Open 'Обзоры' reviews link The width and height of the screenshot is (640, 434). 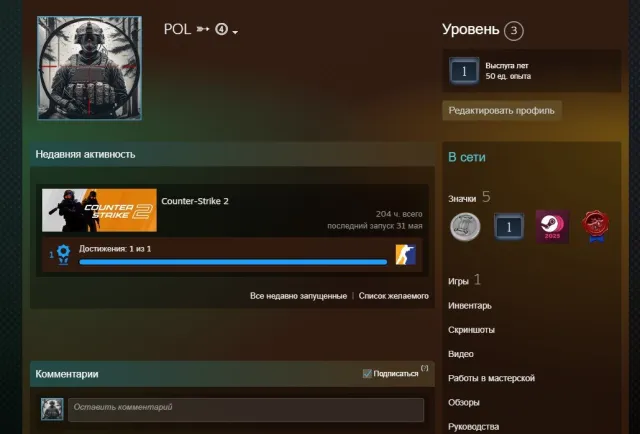click(464, 403)
